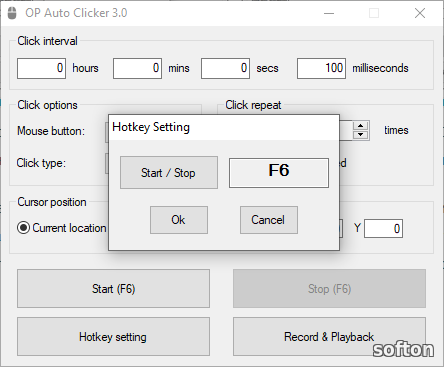This screenshot has height=367, width=444.
Task: Click the secs interval input field
Action: 225,68
